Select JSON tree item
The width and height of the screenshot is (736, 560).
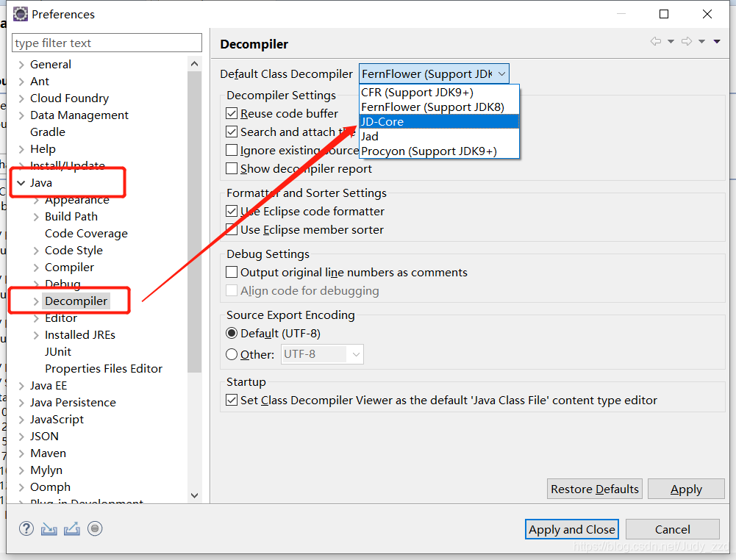(x=44, y=437)
